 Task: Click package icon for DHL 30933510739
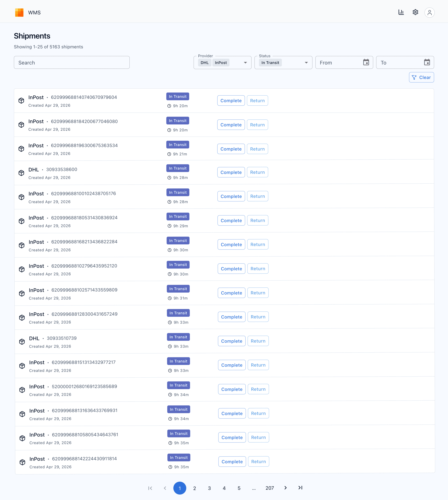coord(22,342)
